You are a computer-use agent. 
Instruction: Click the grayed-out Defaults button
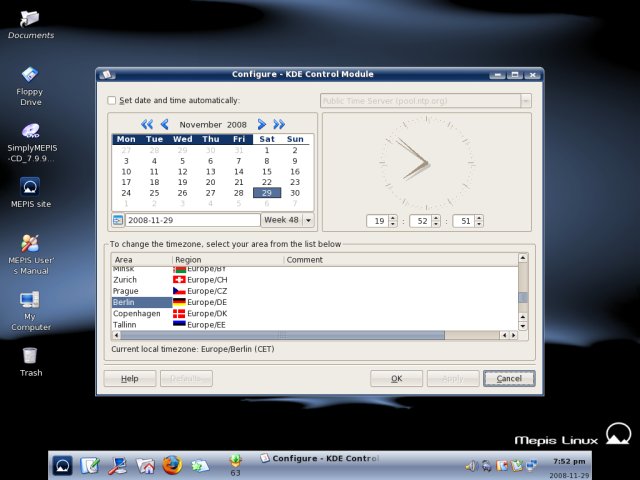point(186,379)
